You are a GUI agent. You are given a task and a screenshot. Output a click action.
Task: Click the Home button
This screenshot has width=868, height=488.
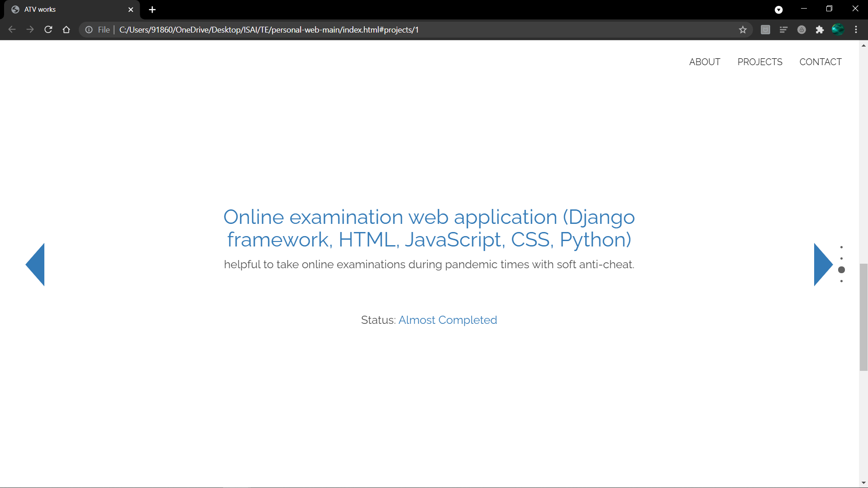click(x=66, y=30)
